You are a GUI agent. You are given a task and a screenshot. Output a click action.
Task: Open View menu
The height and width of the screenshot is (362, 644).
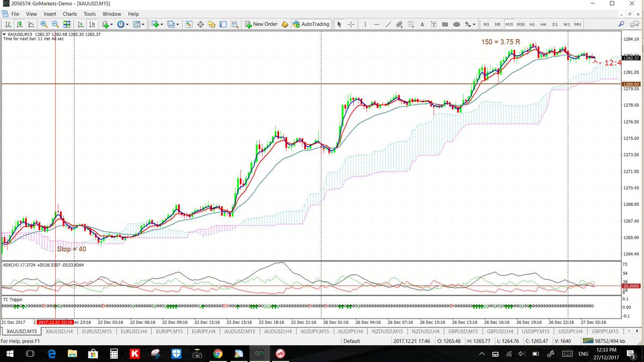pyautogui.click(x=31, y=14)
